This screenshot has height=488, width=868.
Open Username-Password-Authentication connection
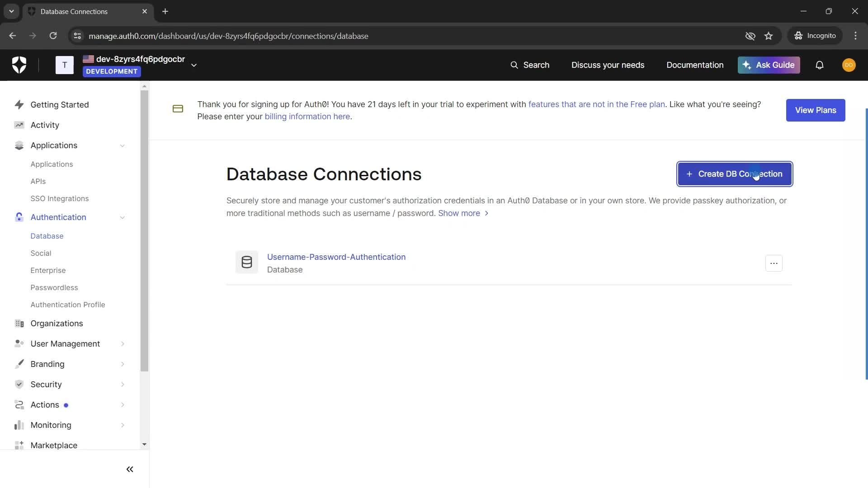336,257
